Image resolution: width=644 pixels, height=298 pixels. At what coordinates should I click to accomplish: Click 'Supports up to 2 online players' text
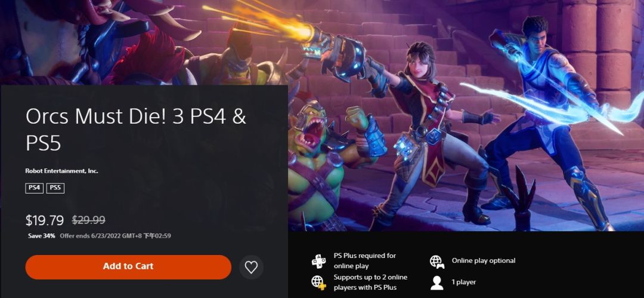(x=370, y=282)
